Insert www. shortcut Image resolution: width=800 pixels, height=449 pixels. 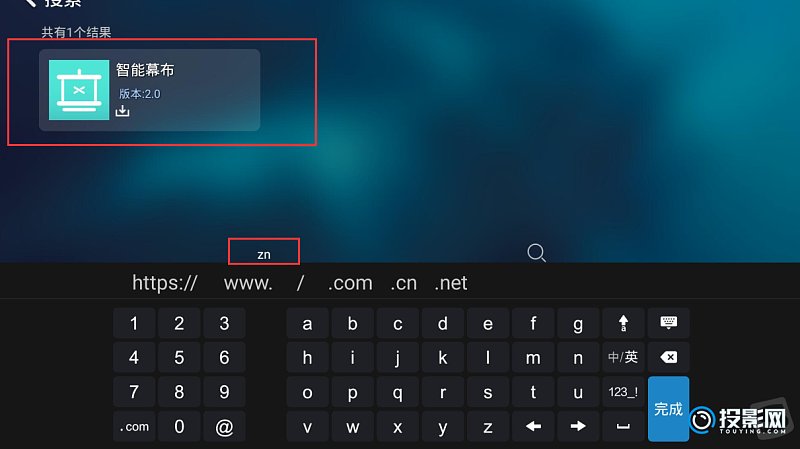pyautogui.click(x=248, y=283)
